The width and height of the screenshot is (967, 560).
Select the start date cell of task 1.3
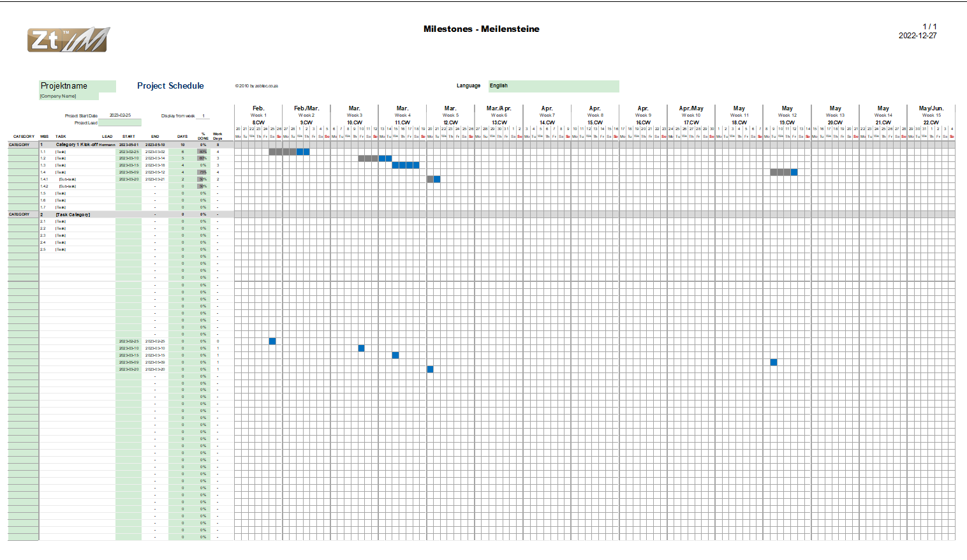tap(128, 165)
